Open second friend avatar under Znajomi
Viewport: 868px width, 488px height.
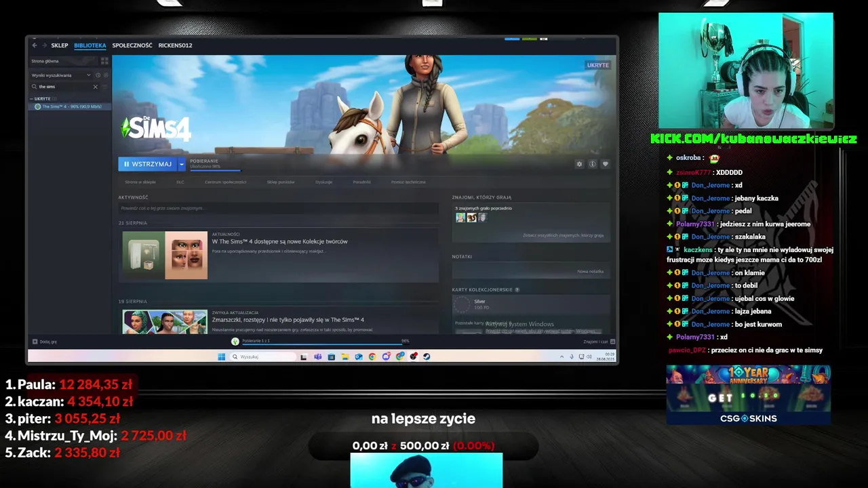click(x=471, y=218)
